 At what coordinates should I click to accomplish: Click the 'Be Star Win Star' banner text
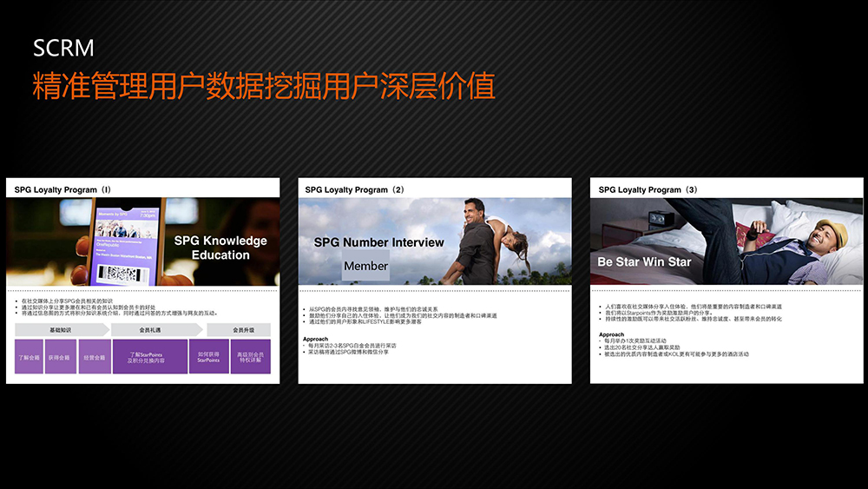coord(644,262)
